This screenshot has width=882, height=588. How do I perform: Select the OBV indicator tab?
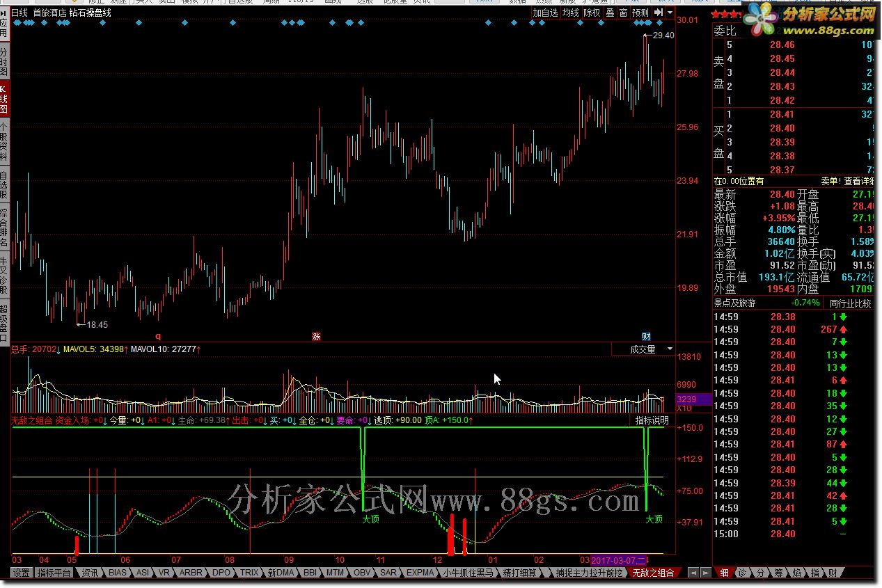362,573
